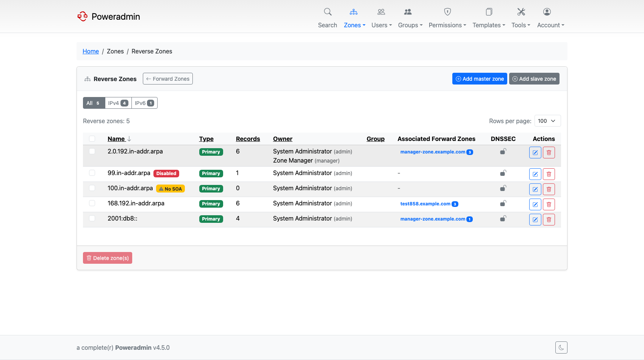644x360 pixels.
Task: Edit the 168.192.in-addr.arpa zone
Action: pos(535,205)
